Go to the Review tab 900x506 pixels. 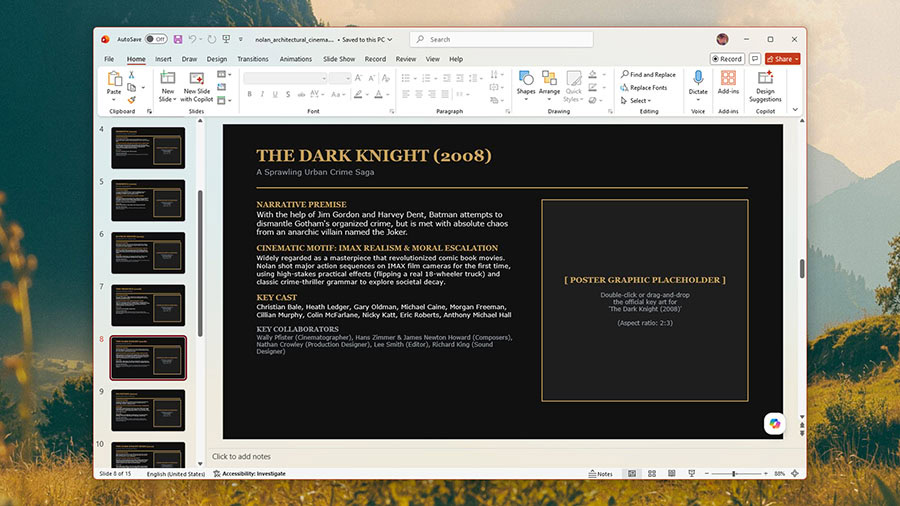(x=405, y=59)
